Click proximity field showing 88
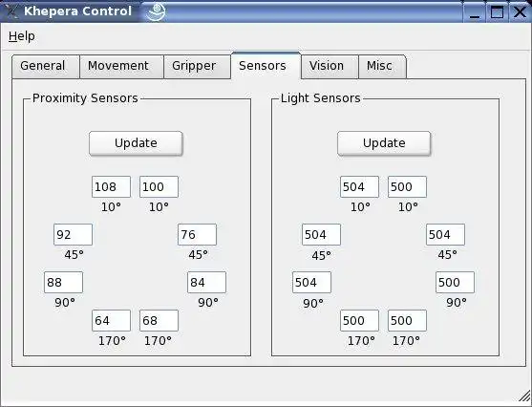This screenshot has width=532, height=407. point(63,283)
